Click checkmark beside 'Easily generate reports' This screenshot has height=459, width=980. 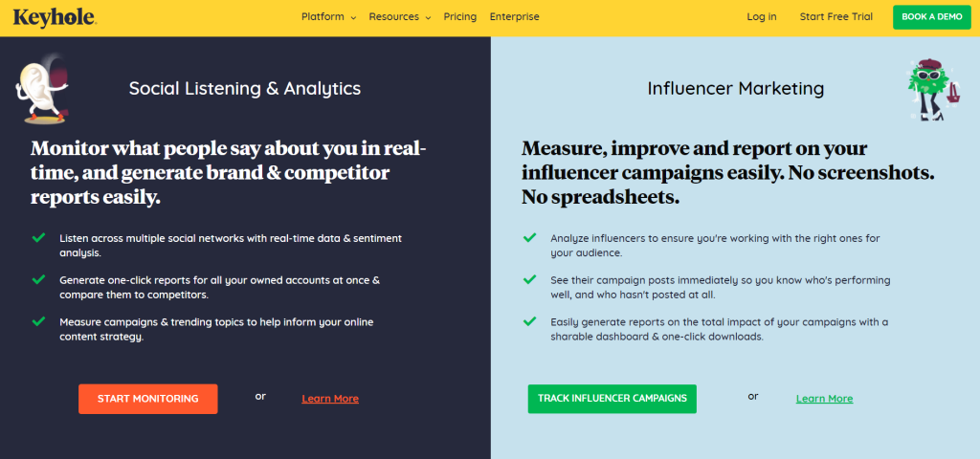529,321
